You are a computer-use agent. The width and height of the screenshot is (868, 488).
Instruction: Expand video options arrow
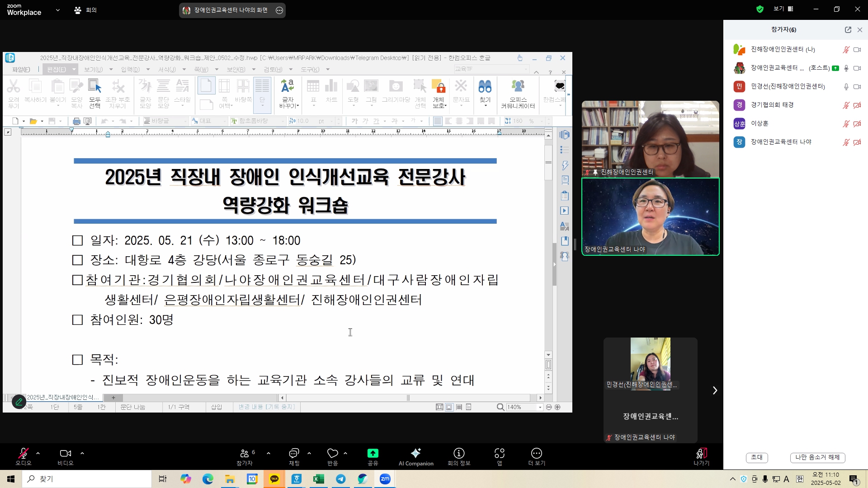tap(82, 453)
